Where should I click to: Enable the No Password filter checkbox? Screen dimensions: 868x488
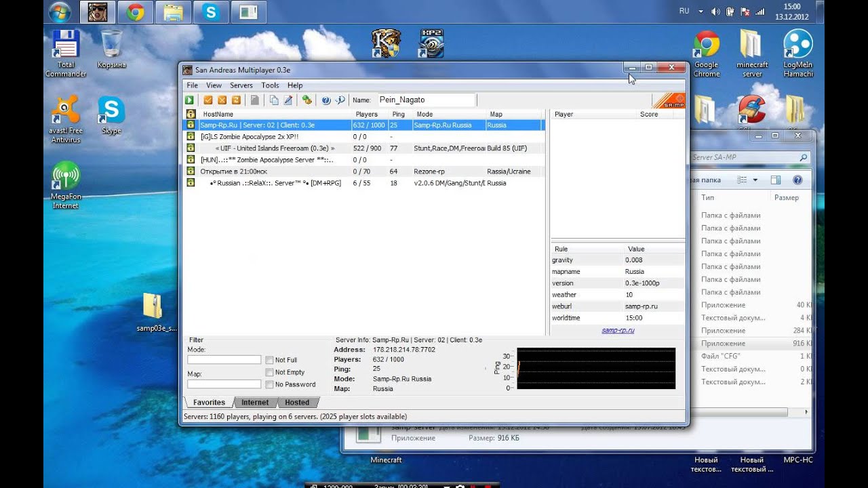pos(269,384)
